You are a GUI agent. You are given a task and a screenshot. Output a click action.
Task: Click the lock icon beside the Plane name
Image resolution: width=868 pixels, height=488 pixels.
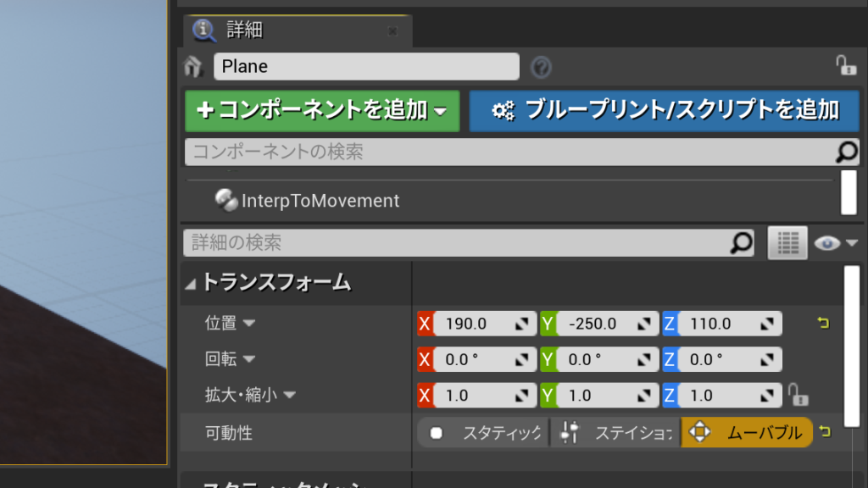[x=845, y=66]
